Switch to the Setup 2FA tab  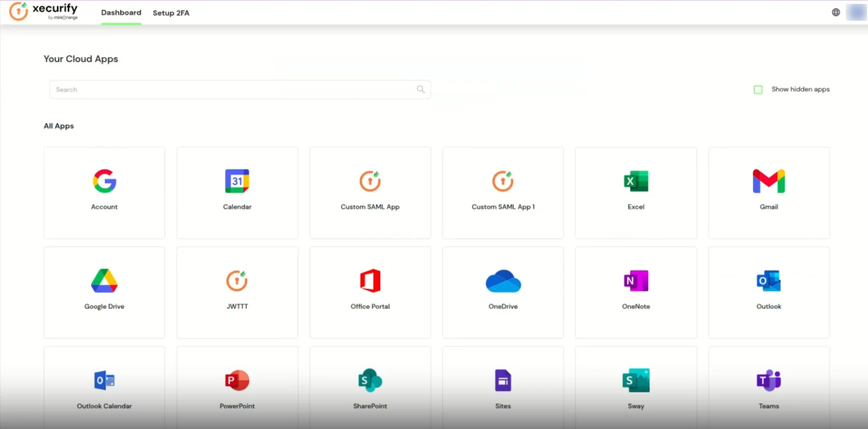[171, 13]
